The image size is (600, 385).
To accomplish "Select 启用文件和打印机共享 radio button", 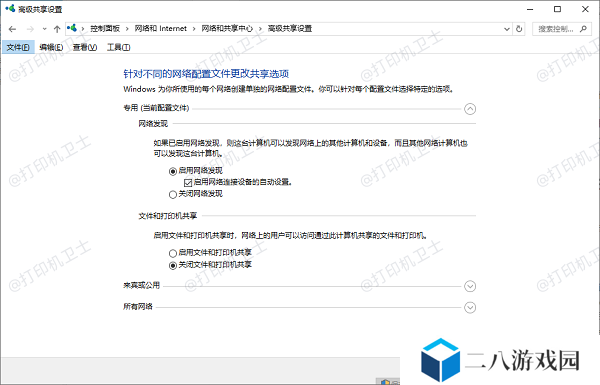I will coord(173,253).
